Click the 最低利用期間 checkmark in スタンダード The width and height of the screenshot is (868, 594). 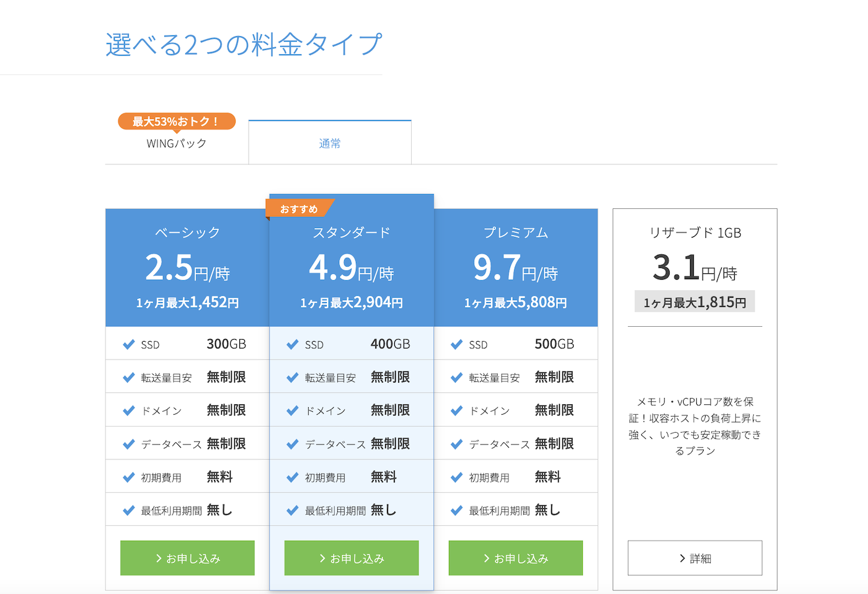point(293,510)
